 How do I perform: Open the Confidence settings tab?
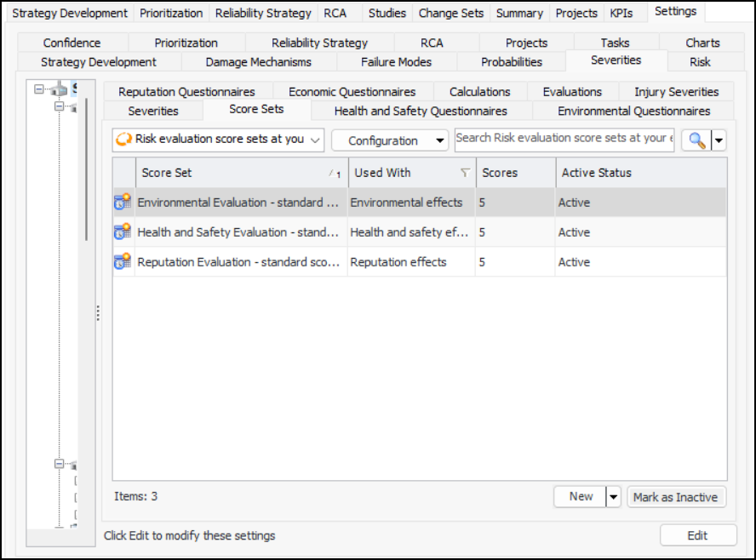[x=72, y=43]
